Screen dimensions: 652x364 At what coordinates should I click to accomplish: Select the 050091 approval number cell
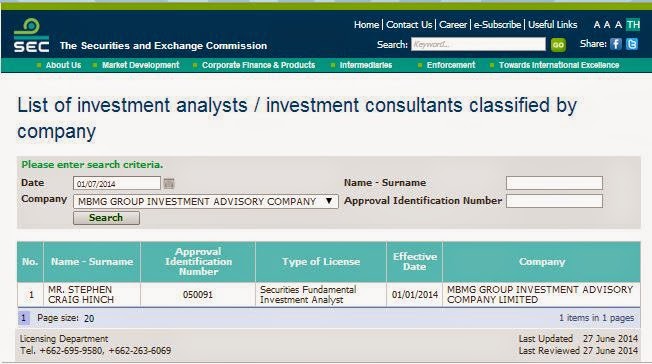[198, 295]
